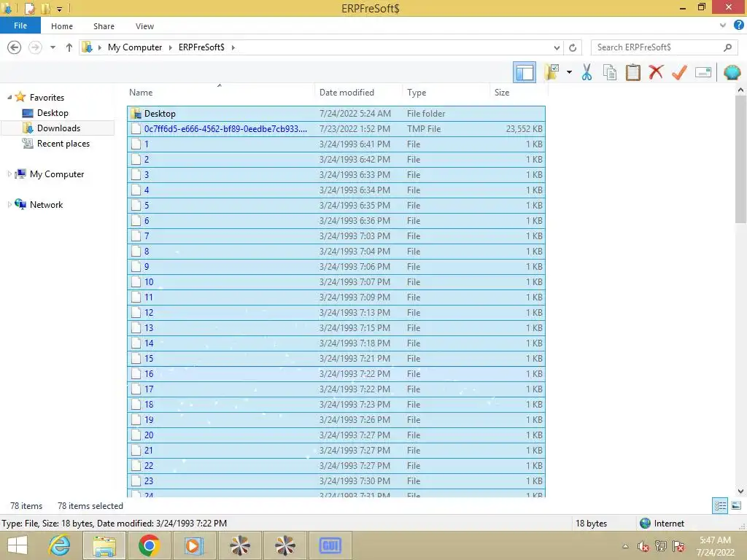Select the file named 17
The height and width of the screenshot is (560, 747).
pos(336,389)
